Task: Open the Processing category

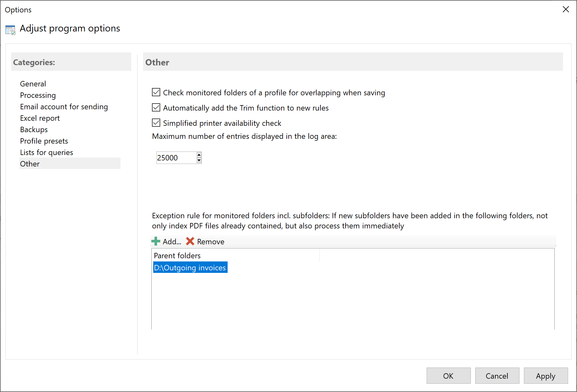Action: pyautogui.click(x=38, y=95)
